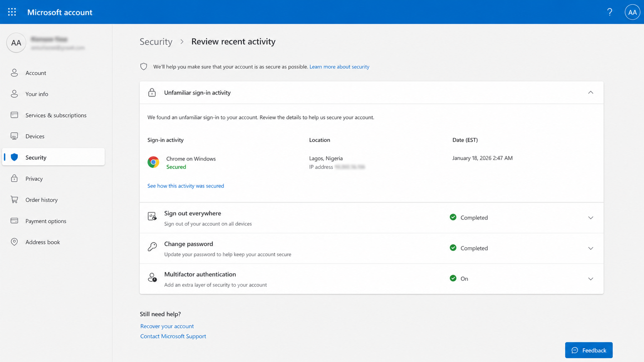The width and height of the screenshot is (644, 362).
Task: Click the green check next to Sign out Completed
Action: click(453, 217)
